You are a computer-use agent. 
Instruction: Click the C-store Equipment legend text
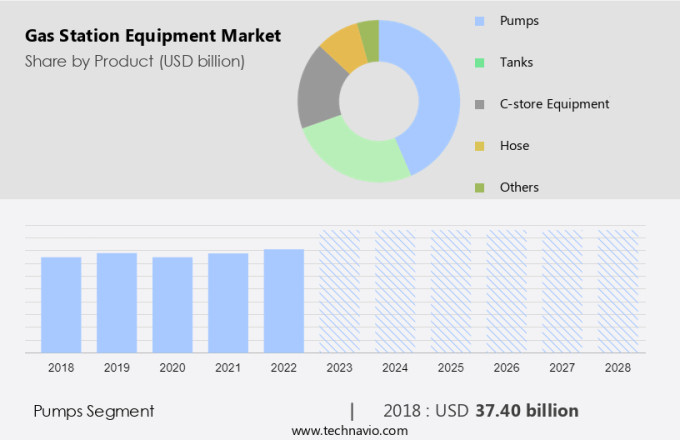click(x=555, y=104)
